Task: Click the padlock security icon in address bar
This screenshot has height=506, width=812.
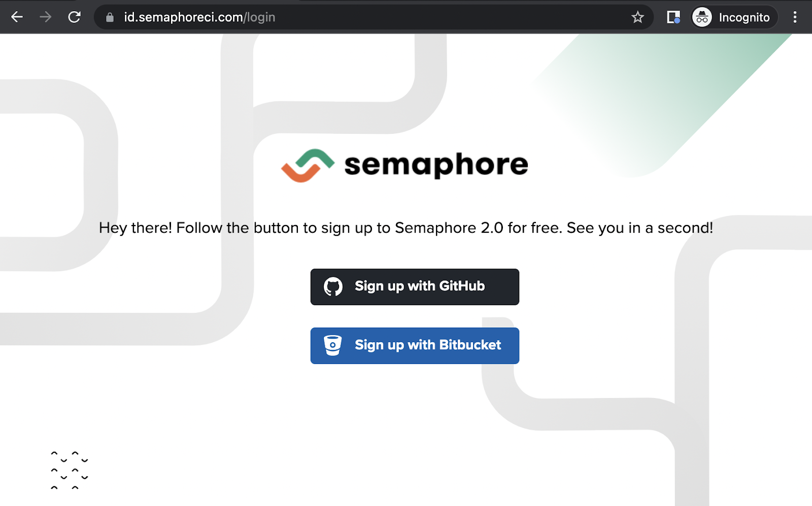Action: pos(109,17)
